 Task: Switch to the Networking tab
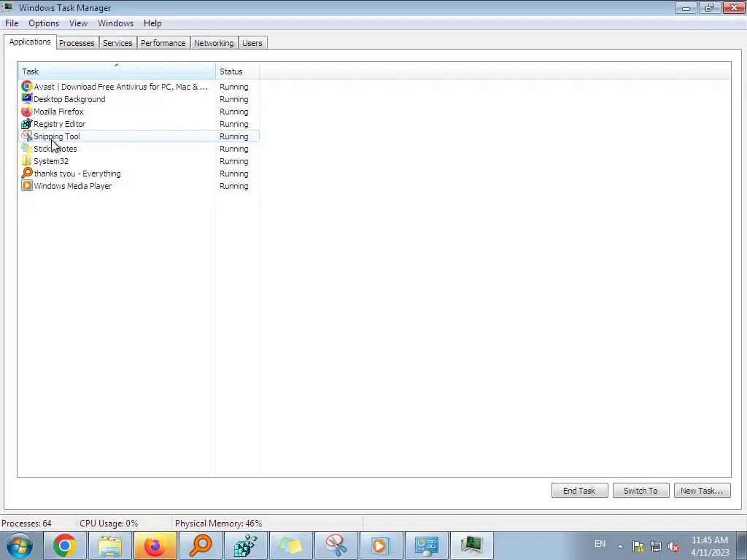click(x=214, y=43)
